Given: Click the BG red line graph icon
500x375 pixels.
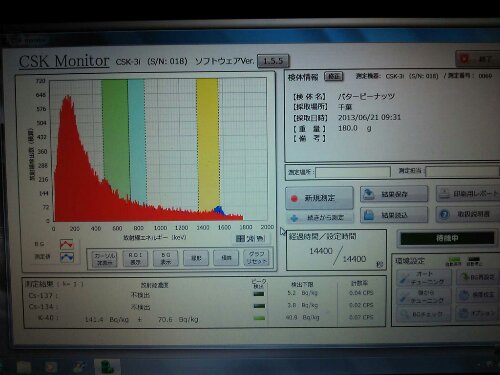Looking at the screenshot, I should 67,244.
